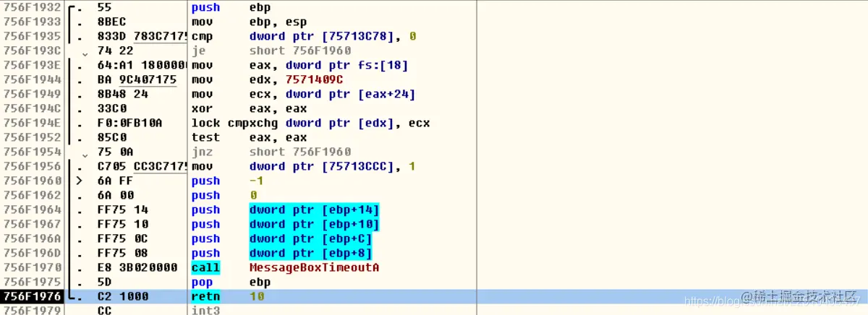
Task: Select 'push dword ptr [ebp+14]' instruction
Action: [285, 210]
